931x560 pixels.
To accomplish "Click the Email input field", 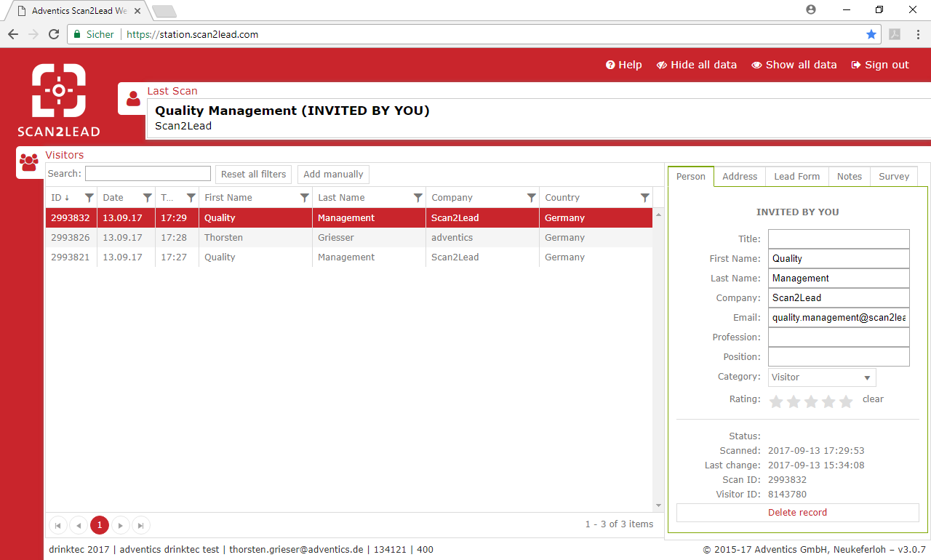I will [839, 318].
